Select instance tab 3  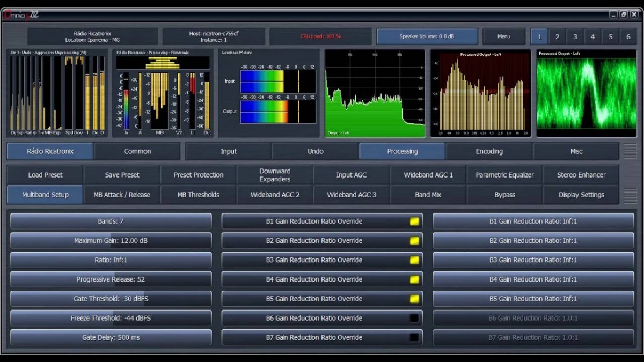[575, 37]
